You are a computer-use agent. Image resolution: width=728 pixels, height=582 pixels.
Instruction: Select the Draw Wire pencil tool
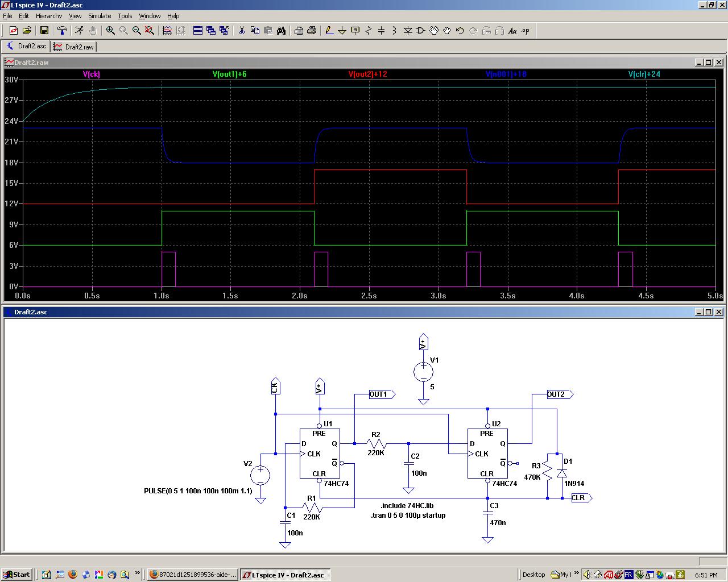[329, 31]
